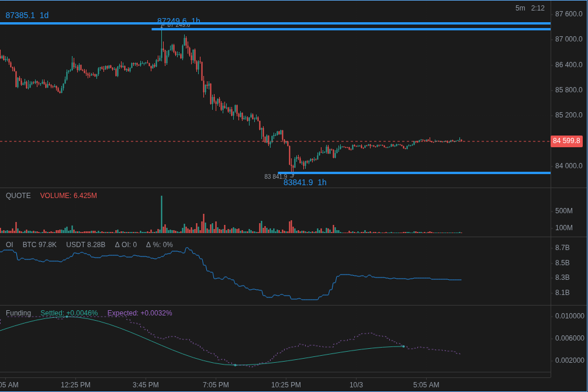Screen dimensions: 588x392
Task: Click 84 000.0 on the price axis
Action: coord(569,166)
